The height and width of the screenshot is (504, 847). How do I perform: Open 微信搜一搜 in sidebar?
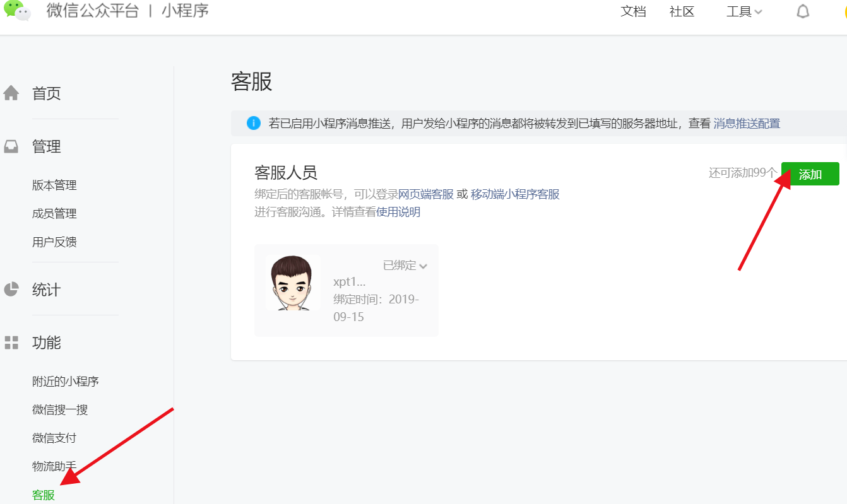60,410
